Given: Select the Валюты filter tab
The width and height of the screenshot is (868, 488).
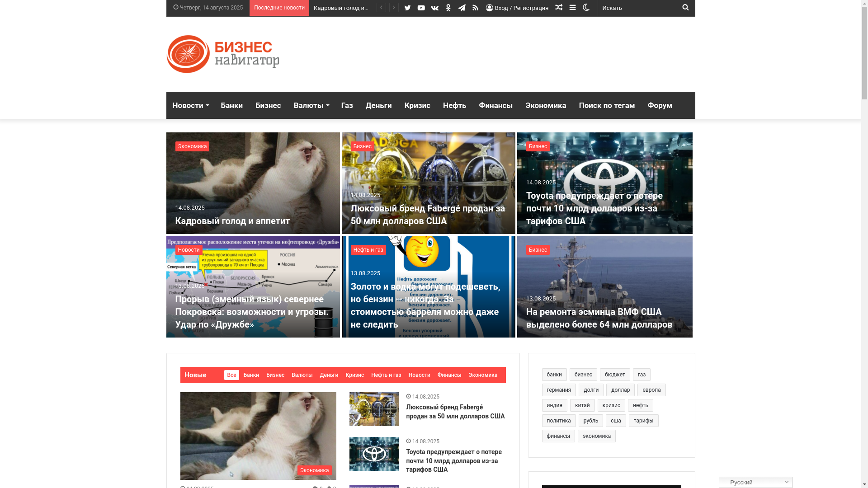Looking at the screenshot, I should tap(302, 375).
